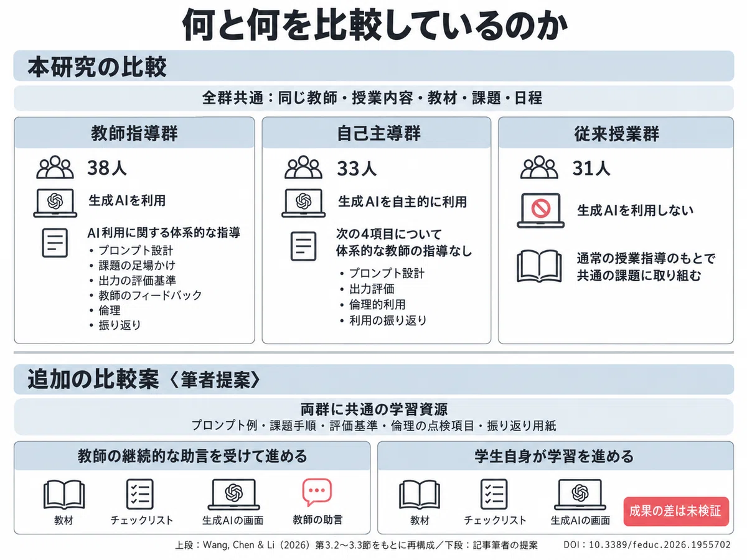Viewport: 747px width, 560px height.
Task: Click the チェックリスト icon under 教師の継続的な助言を受けて進める
Action: coord(140,494)
